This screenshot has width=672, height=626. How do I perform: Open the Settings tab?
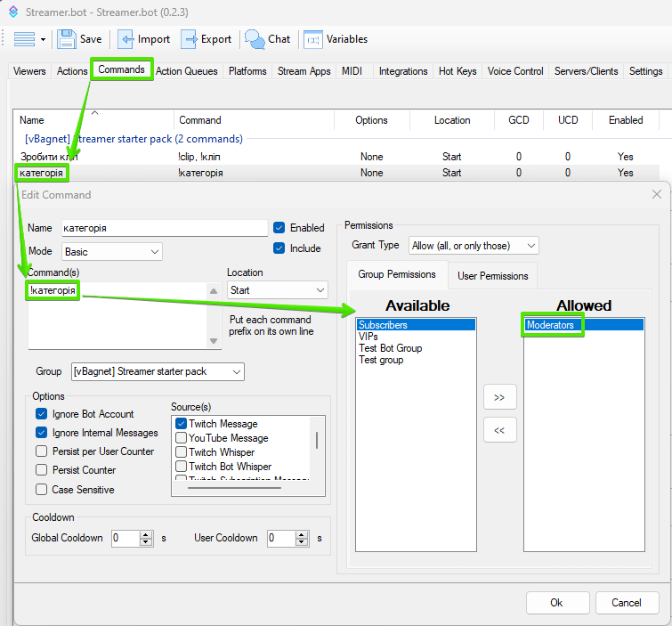point(646,71)
